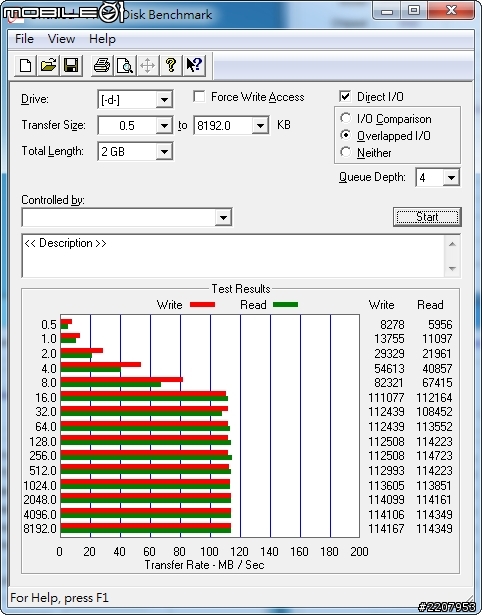This screenshot has height=615, width=482.
Task: Click inside the Description text box
Action: pyautogui.click(x=233, y=256)
